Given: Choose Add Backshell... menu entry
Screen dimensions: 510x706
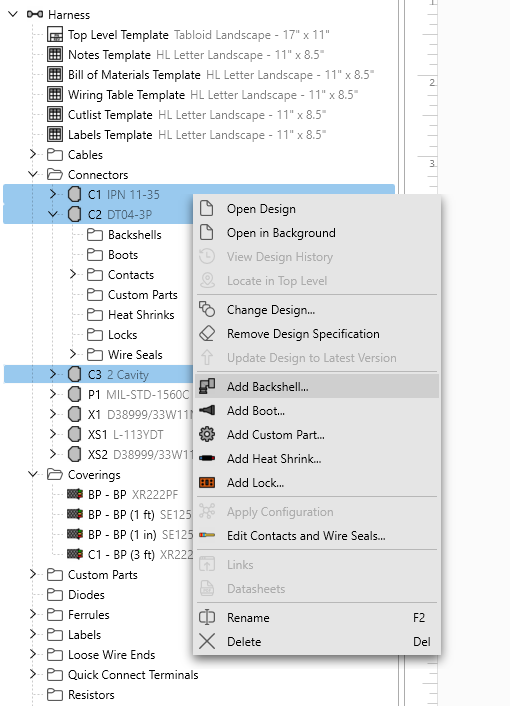Looking at the screenshot, I should coord(317,386).
